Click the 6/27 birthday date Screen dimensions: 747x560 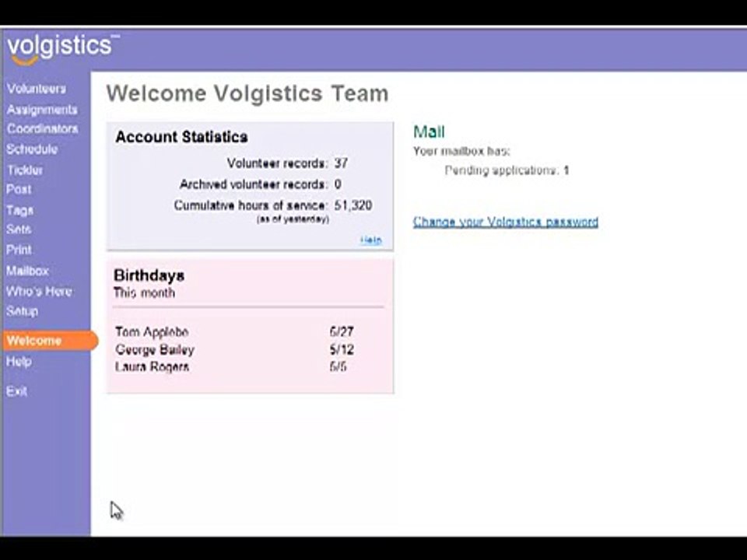(x=342, y=332)
